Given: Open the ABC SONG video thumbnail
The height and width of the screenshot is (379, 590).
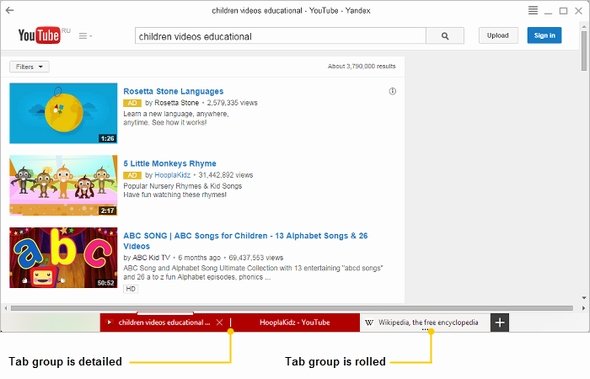Looking at the screenshot, I should tap(63, 257).
